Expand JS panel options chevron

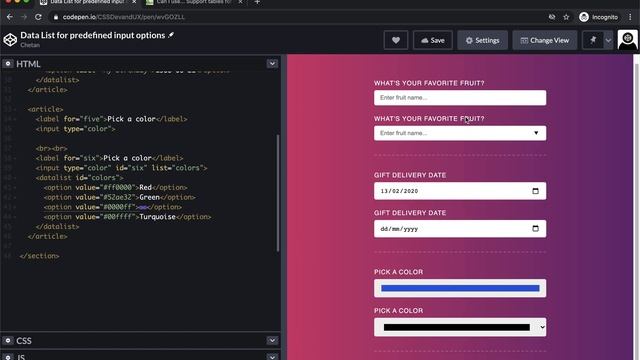(x=272, y=357)
